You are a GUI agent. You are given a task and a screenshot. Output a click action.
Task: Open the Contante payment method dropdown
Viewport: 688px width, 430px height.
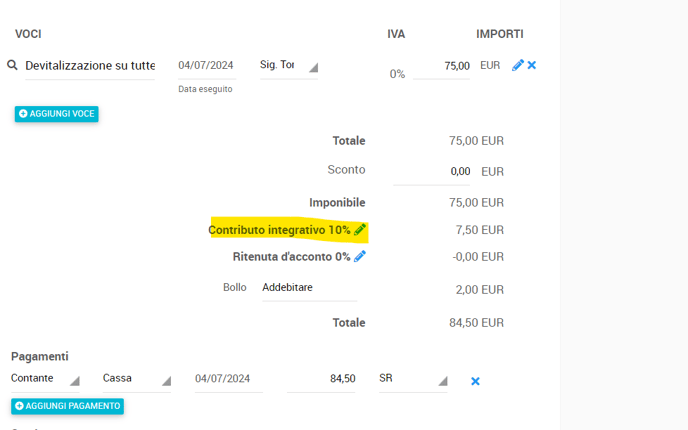pyautogui.click(x=45, y=379)
